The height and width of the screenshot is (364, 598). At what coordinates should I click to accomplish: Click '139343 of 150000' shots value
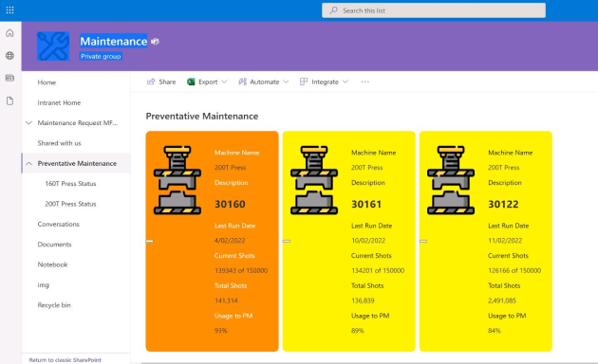click(241, 271)
